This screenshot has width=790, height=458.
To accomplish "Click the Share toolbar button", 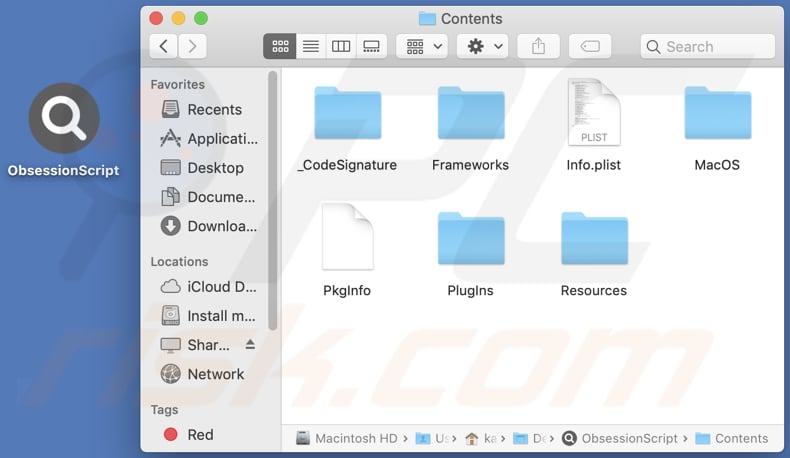I will coord(539,46).
